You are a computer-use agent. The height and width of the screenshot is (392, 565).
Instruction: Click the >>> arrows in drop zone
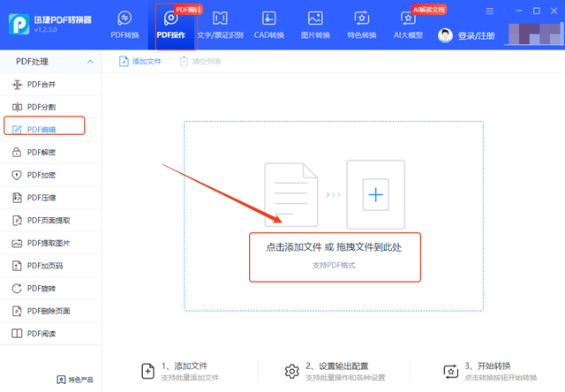coord(334,194)
